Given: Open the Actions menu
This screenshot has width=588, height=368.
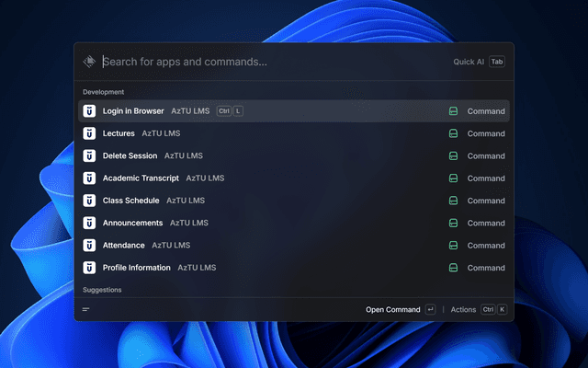Looking at the screenshot, I should (x=464, y=310).
